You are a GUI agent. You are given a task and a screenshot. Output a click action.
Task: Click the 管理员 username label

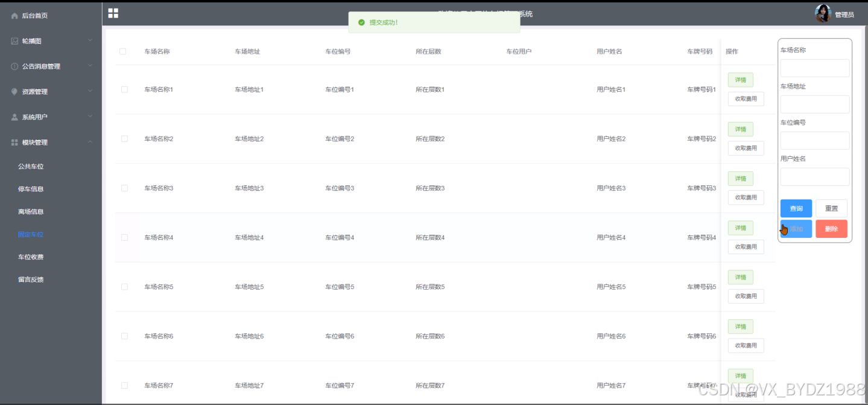click(844, 14)
